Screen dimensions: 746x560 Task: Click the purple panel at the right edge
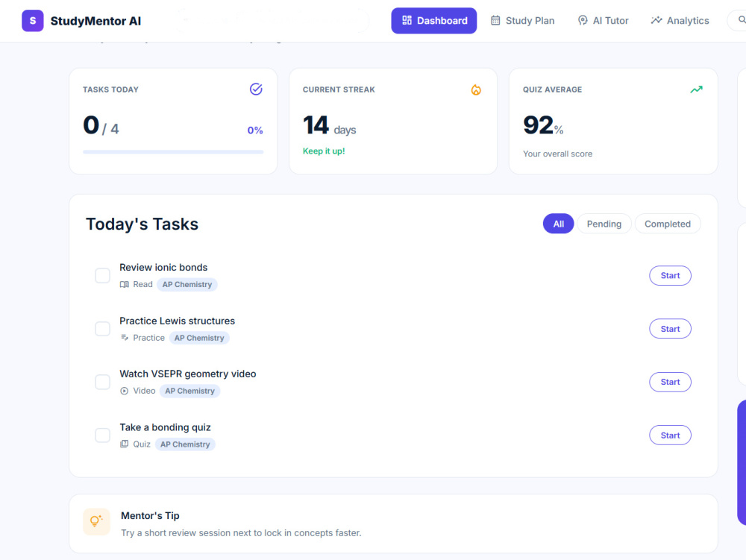tap(742, 462)
